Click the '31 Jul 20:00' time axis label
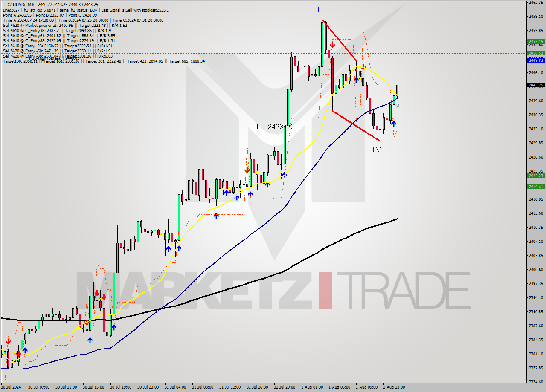Screen dimensions: 546x392 [x=285, y=387]
